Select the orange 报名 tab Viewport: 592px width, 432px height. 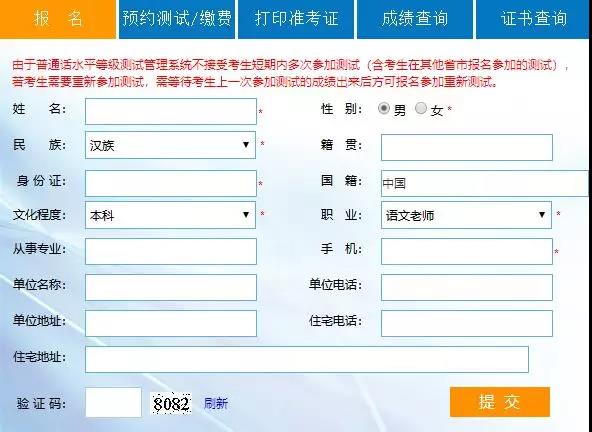(x=58, y=19)
